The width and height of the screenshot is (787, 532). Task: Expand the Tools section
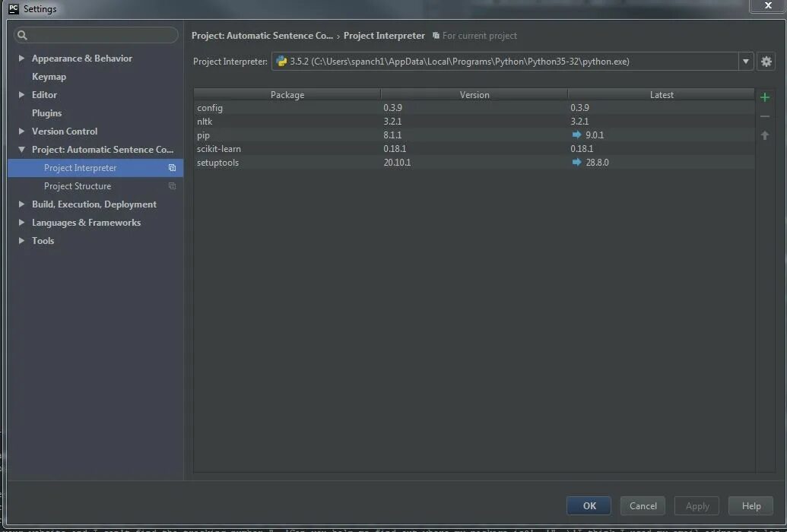(x=21, y=240)
